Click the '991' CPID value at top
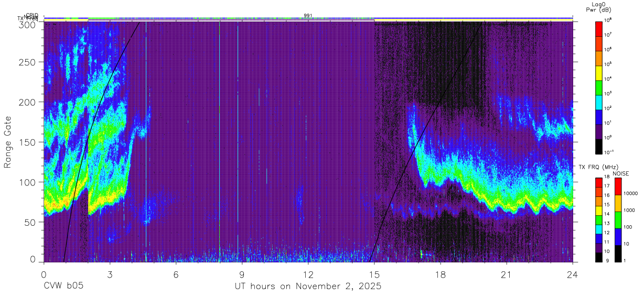Image resolution: width=644 pixels, height=297 pixels. click(308, 16)
